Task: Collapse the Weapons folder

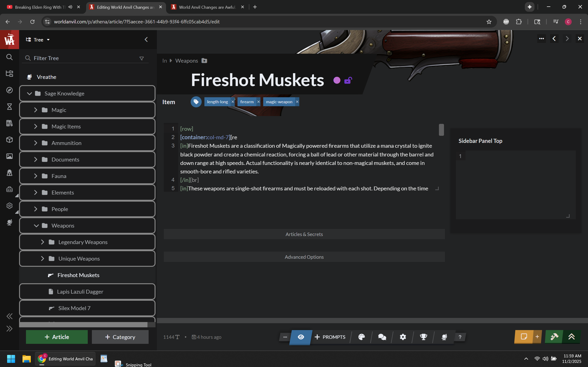Action: [36, 226]
